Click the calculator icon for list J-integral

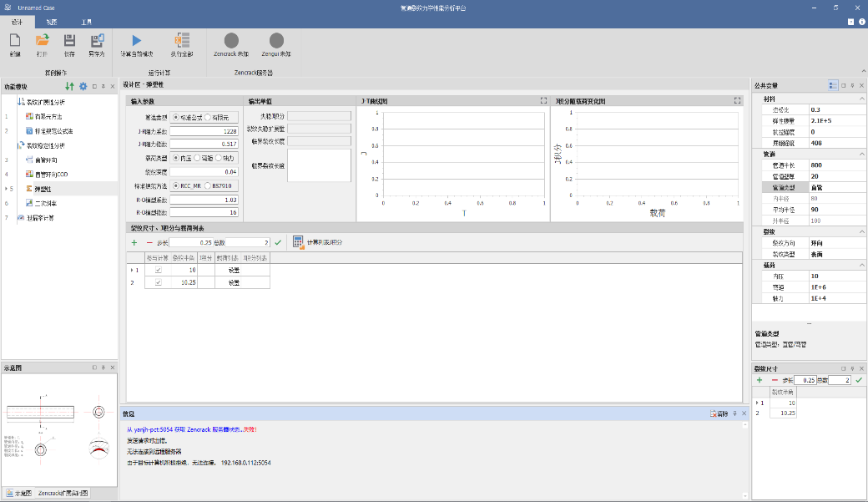pyautogui.click(x=299, y=242)
